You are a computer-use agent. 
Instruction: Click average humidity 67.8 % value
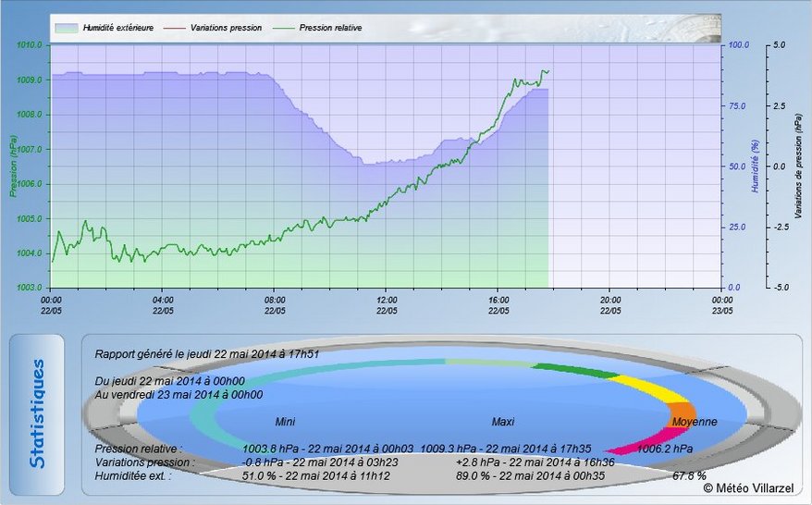click(x=689, y=476)
